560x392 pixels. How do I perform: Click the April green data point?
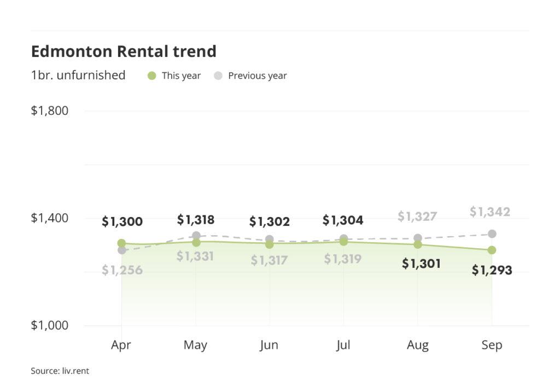click(121, 243)
